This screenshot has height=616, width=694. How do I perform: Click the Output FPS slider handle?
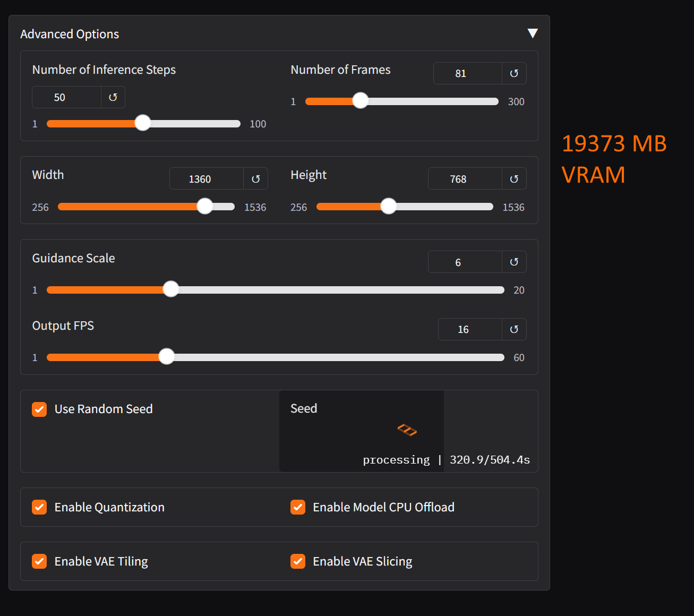166,356
